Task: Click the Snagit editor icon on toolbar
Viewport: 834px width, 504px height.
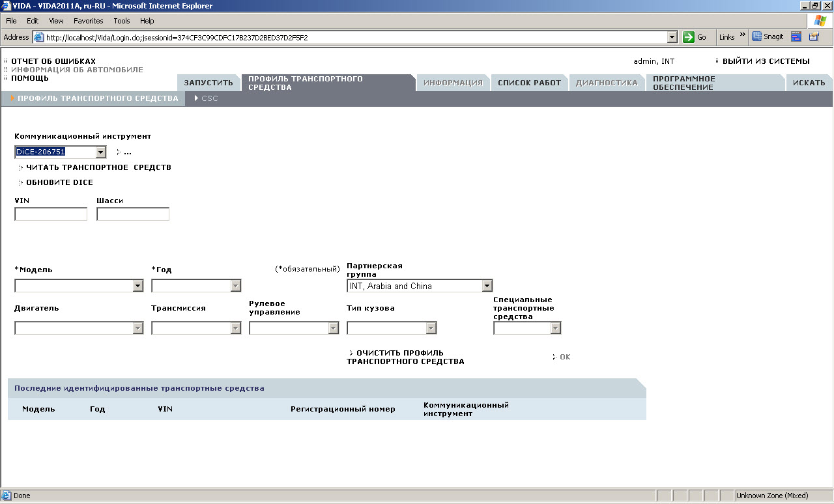Action: click(814, 37)
